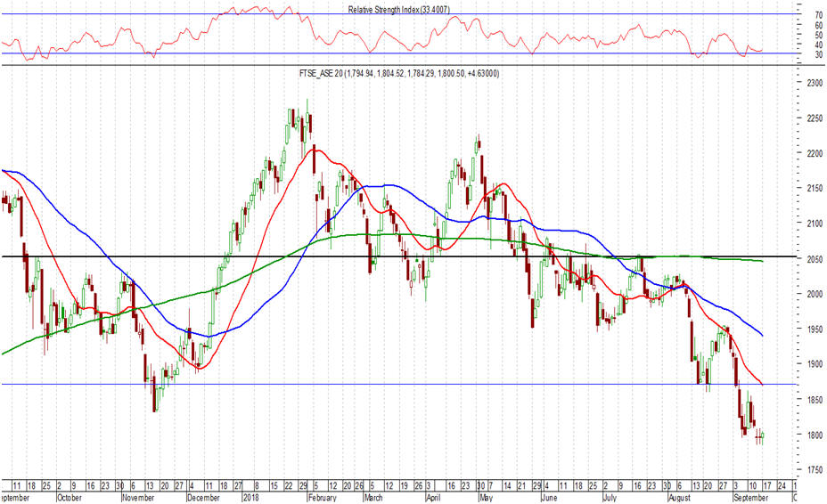Select the February month label

(x=322, y=498)
